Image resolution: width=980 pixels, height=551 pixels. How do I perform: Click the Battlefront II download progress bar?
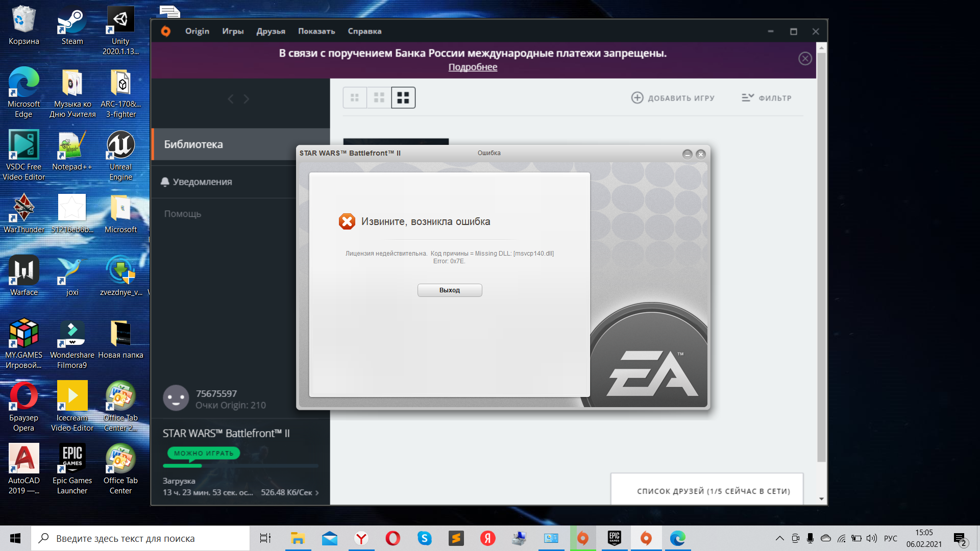pyautogui.click(x=240, y=466)
